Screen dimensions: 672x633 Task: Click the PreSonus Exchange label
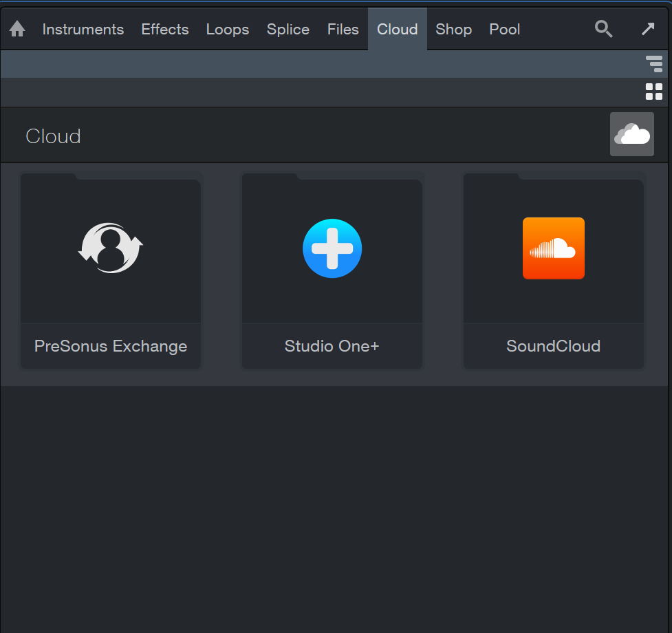111,346
